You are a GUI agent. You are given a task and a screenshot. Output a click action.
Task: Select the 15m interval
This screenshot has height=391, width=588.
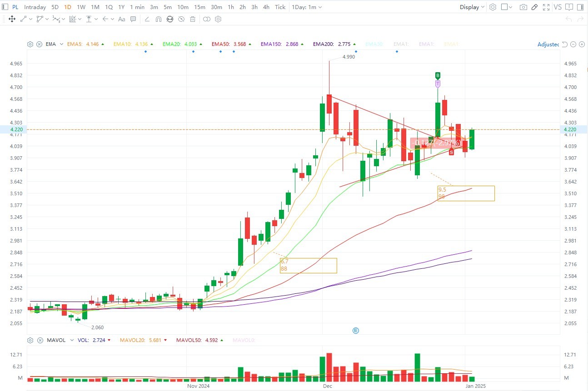click(199, 7)
